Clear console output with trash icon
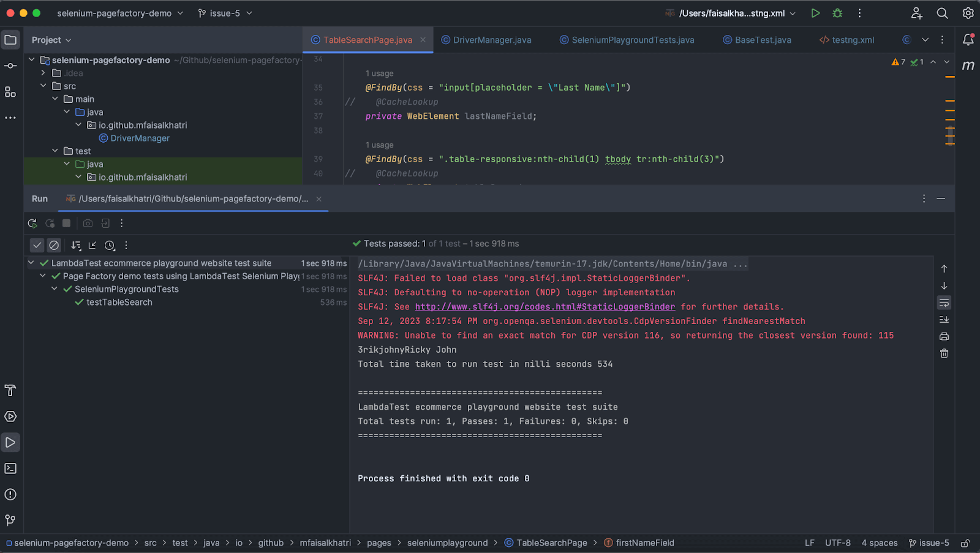 [x=944, y=353]
